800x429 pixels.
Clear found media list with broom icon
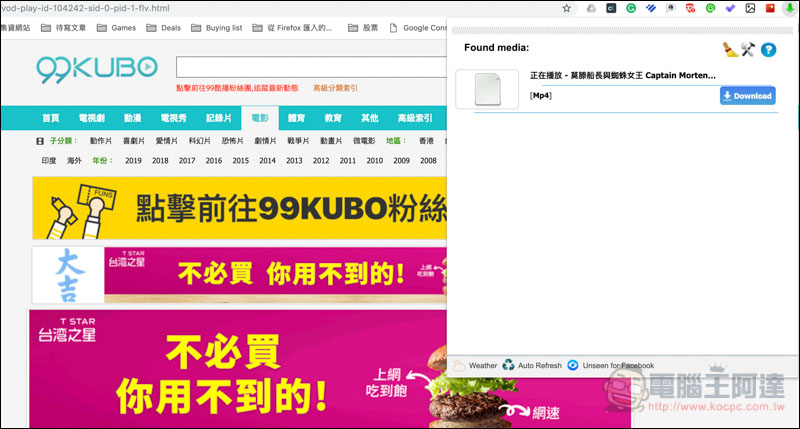point(730,49)
